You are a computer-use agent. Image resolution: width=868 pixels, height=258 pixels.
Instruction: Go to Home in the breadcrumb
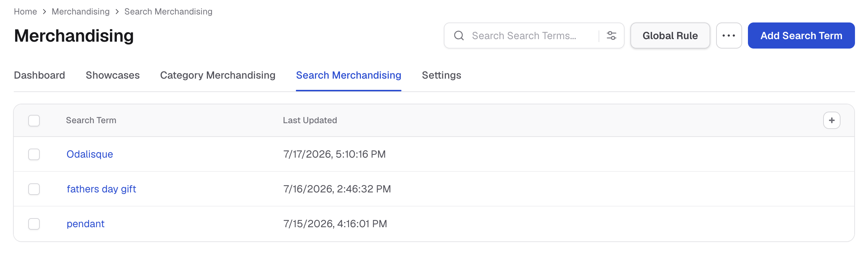(25, 12)
